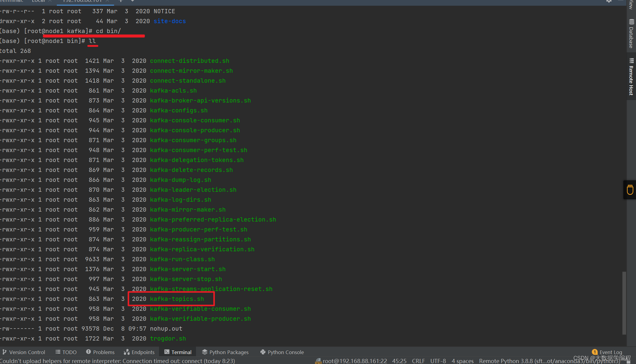Click the Remote Python 3.8.8 interpreter selector
The image size is (636, 364).
click(549, 361)
